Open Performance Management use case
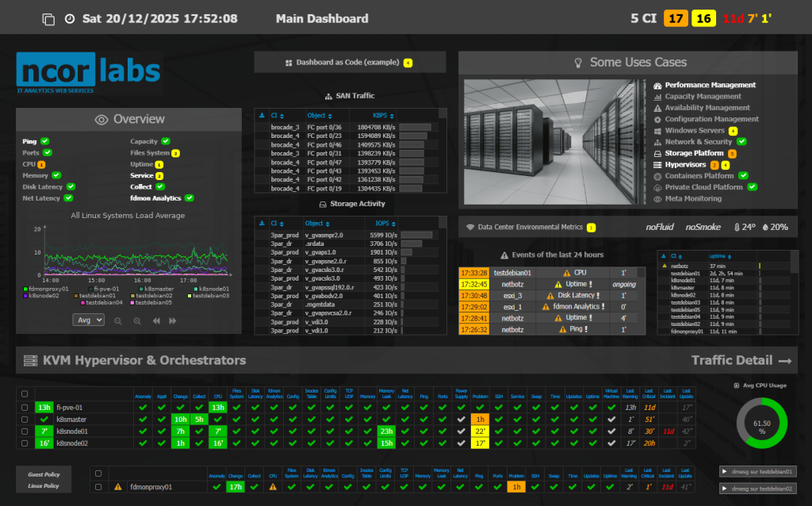812x506 pixels. click(710, 85)
